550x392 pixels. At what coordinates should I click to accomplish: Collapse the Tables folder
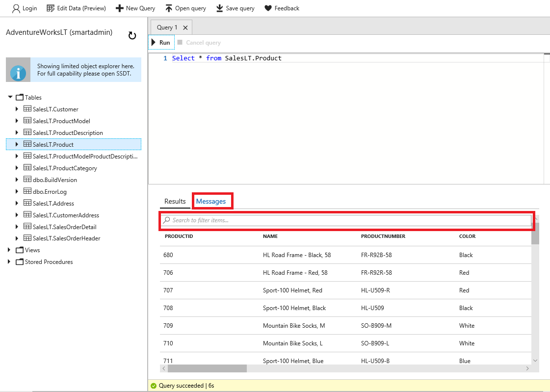(10, 97)
